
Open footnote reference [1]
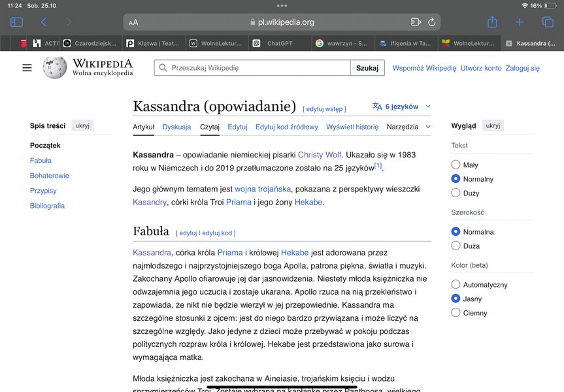pos(378,165)
